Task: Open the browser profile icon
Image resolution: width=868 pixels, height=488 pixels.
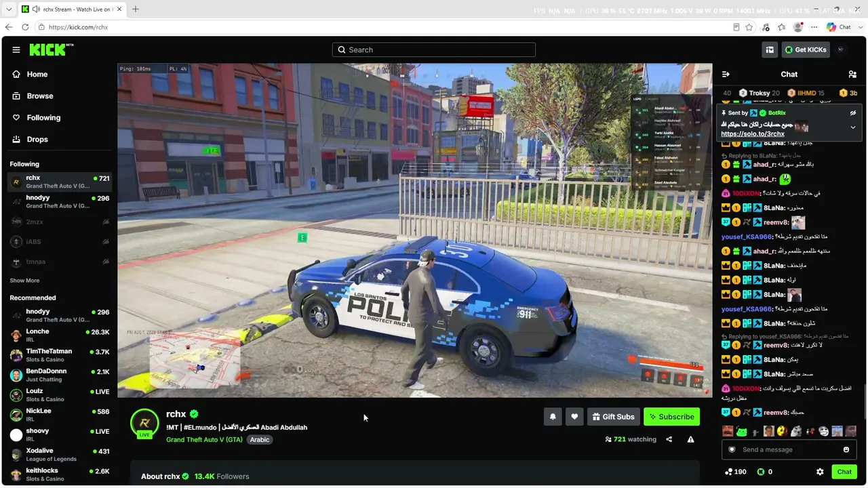Action: pos(798,27)
